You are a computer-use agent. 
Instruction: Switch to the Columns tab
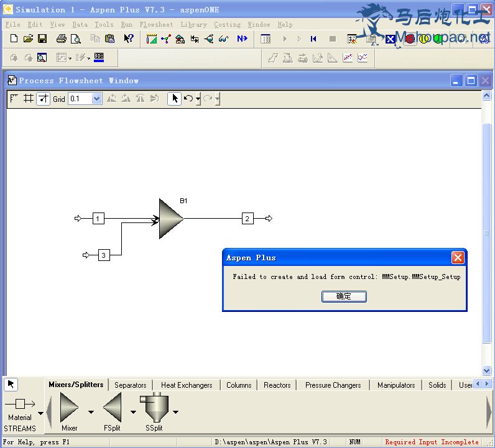[239, 385]
